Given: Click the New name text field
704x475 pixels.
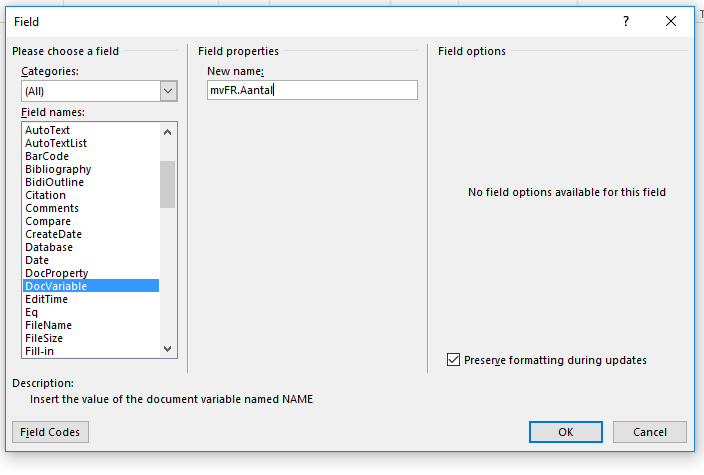Looking at the screenshot, I should point(312,90).
